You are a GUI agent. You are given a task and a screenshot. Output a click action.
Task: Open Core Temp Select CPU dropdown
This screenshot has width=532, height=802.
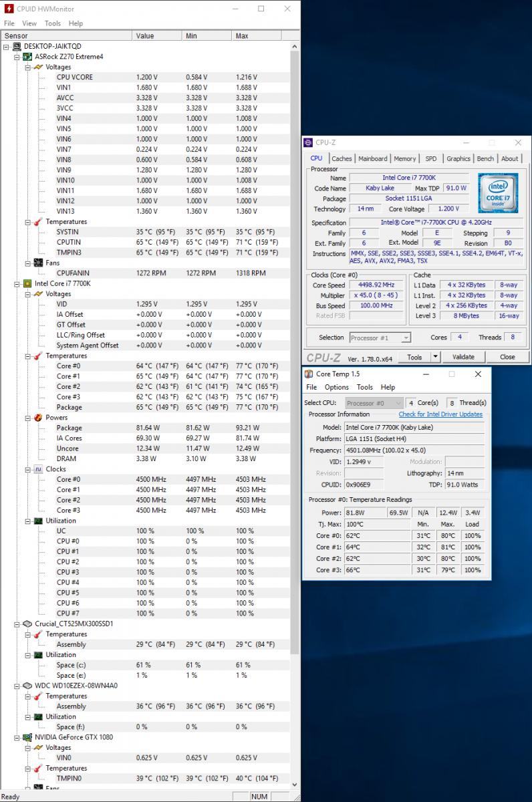374,403
